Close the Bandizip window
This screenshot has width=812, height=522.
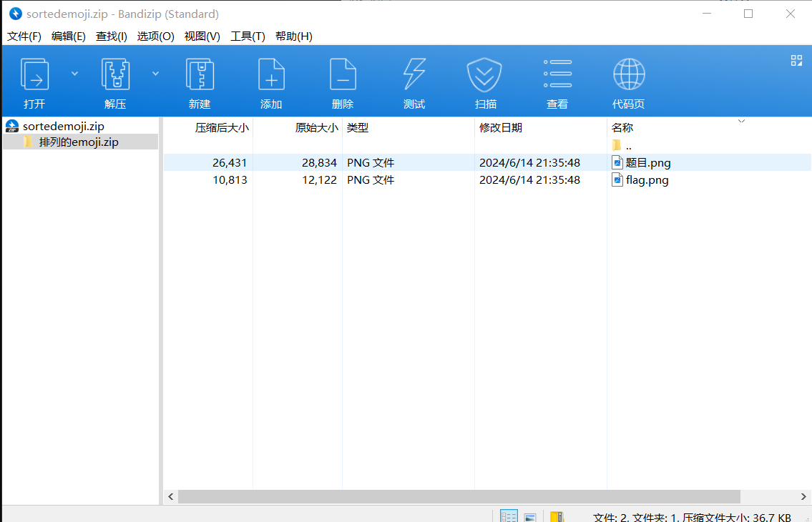(x=791, y=14)
